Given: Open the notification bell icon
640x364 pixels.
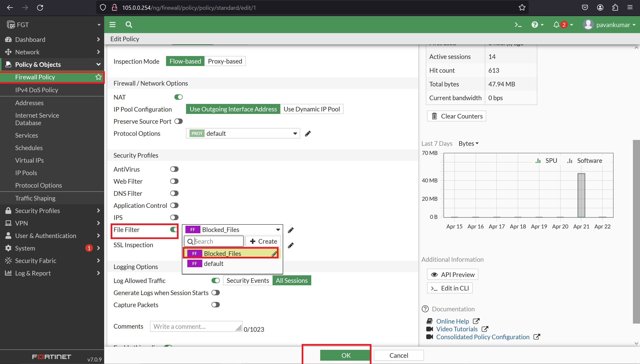Looking at the screenshot, I should tap(556, 25).
